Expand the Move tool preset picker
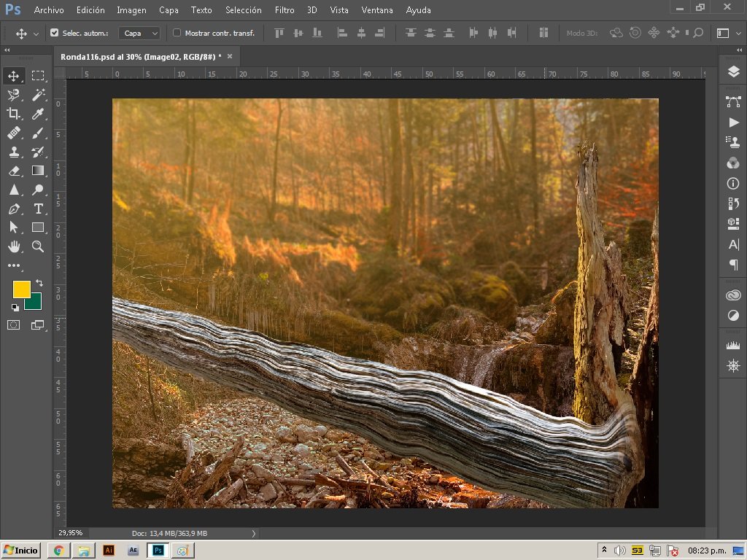Viewport: 747px width, 560px height. coord(36,34)
